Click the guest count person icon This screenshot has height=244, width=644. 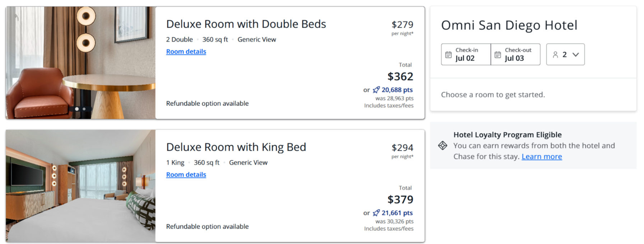pyautogui.click(x=555, y=55)
